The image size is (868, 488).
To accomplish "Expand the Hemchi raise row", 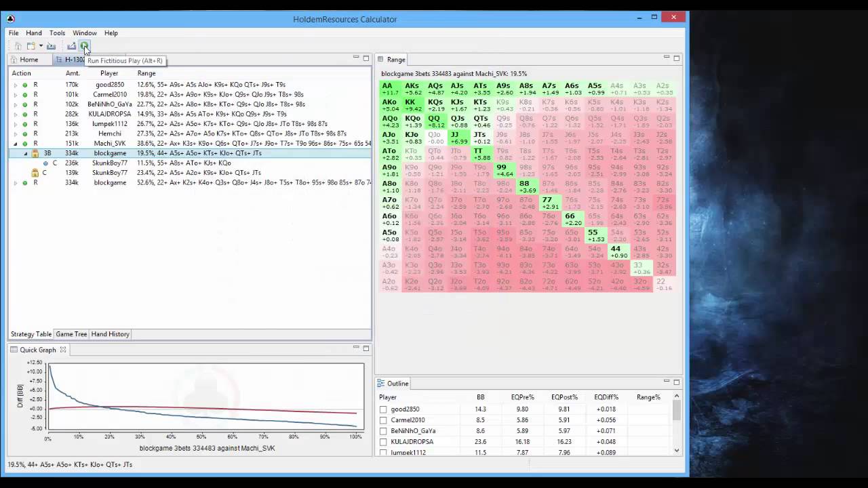I will click(16, 134).
